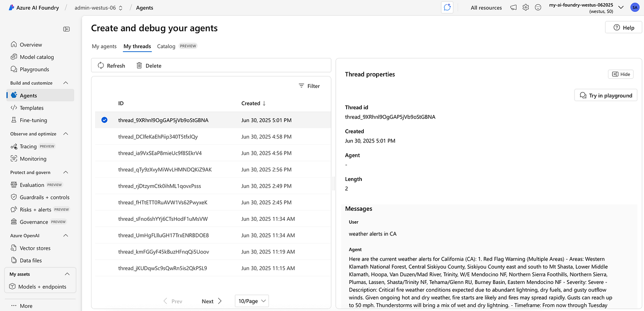Select the Monitoring icon
644x311 pixels.
click(14, 159)
